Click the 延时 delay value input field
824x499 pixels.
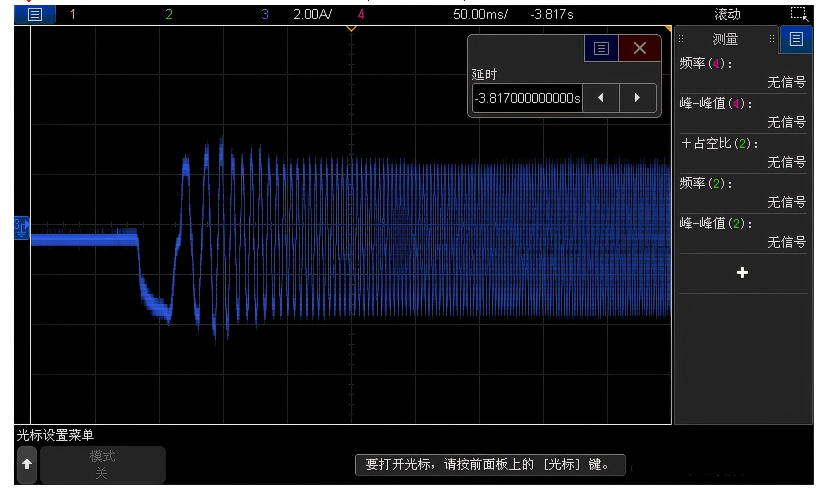(x=527, y=98)
